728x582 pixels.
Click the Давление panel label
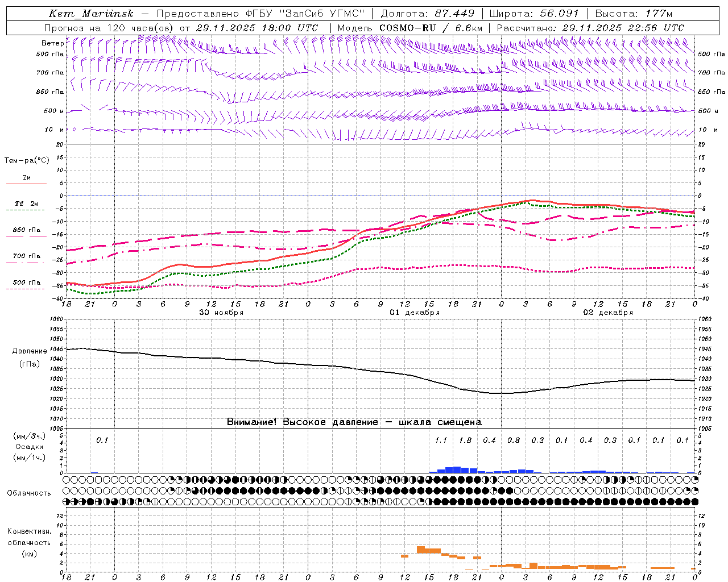[30, 351]
